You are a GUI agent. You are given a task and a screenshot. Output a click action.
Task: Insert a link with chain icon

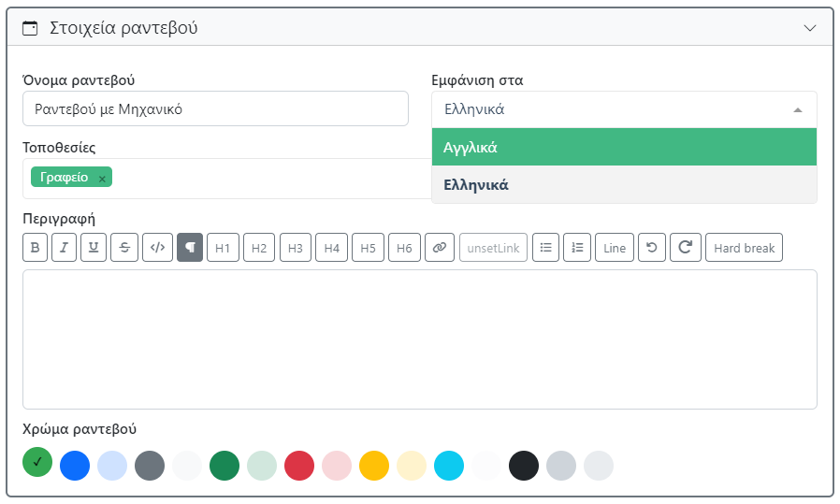point(438,248)
